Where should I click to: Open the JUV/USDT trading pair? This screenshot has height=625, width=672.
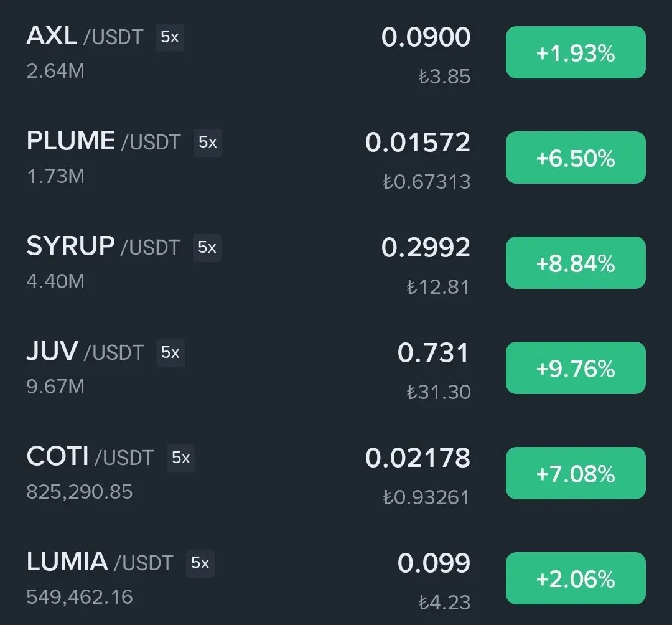coord(336,369)
